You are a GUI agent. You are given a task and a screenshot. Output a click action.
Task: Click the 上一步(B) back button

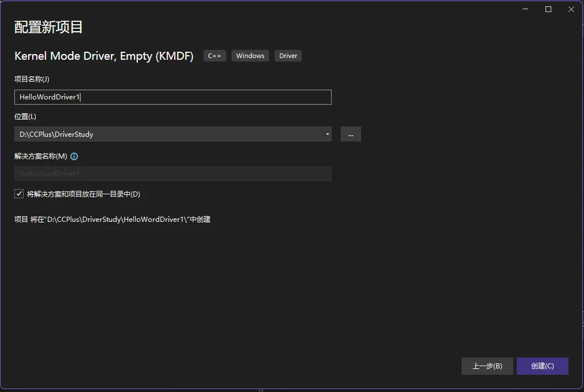click(487, 366)
